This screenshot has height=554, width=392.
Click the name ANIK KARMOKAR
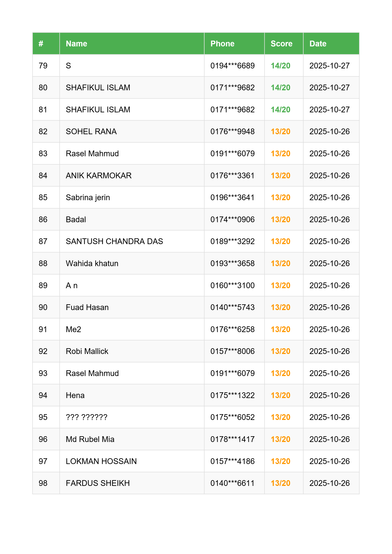tap(98, 176)
